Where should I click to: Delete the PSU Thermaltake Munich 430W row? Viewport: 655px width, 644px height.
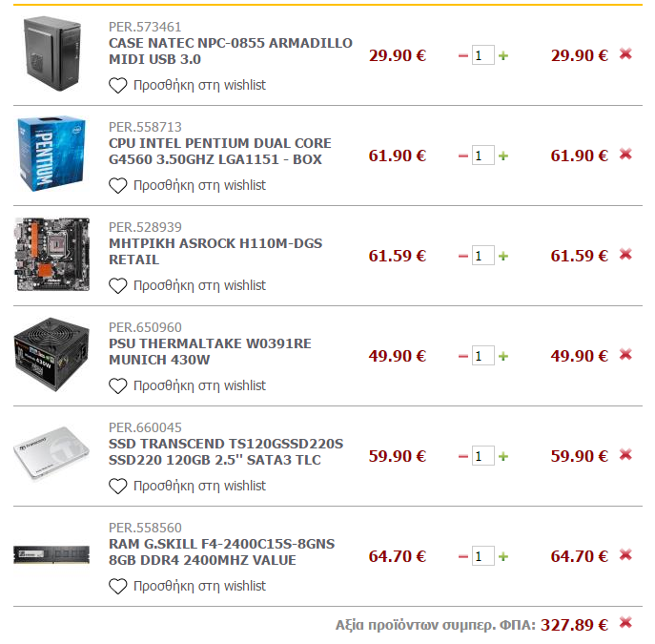click(625, 354)
